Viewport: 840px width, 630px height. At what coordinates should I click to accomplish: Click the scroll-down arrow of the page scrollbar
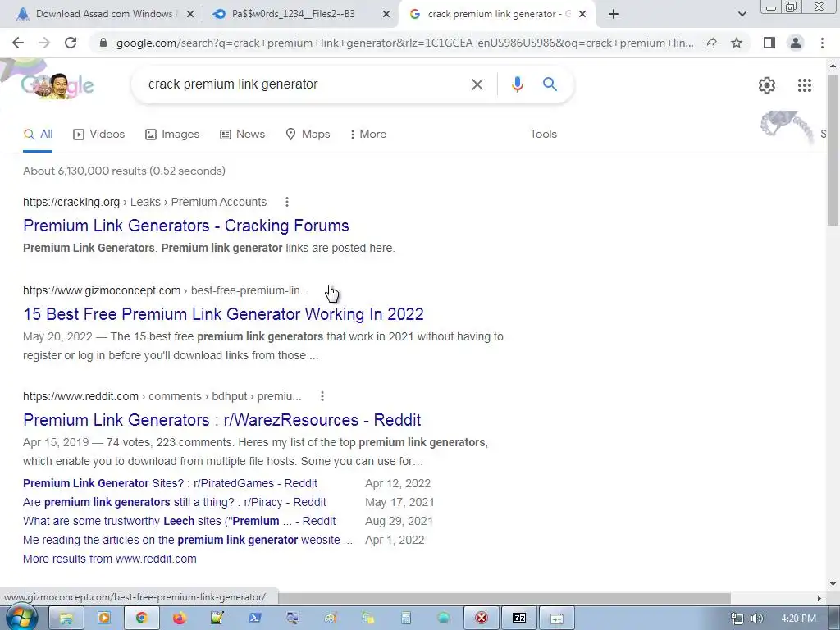point(833,584)
